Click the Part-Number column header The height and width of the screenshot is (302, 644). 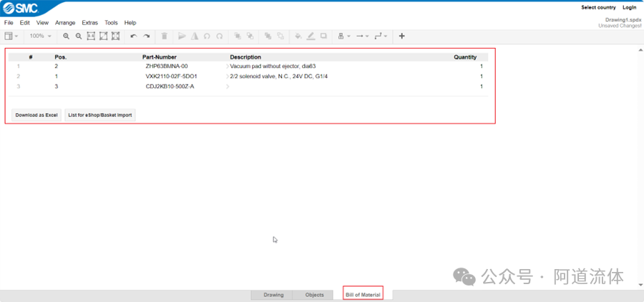160,57
